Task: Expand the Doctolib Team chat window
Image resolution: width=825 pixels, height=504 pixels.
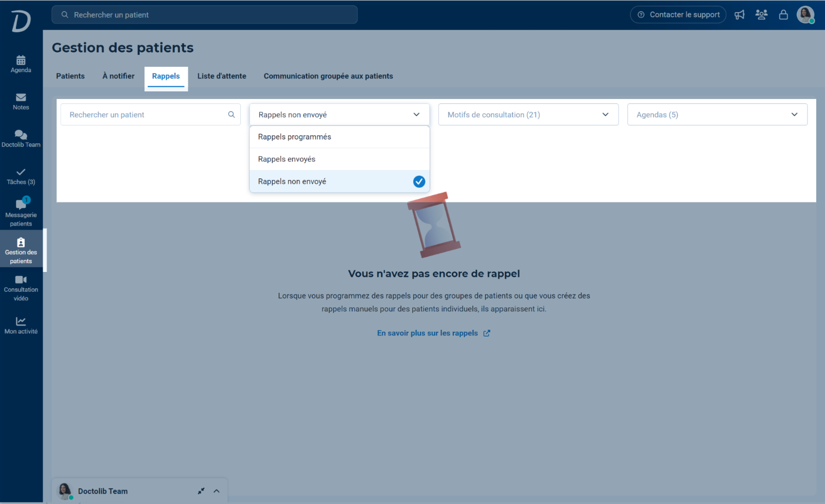Action: (201, 491)
